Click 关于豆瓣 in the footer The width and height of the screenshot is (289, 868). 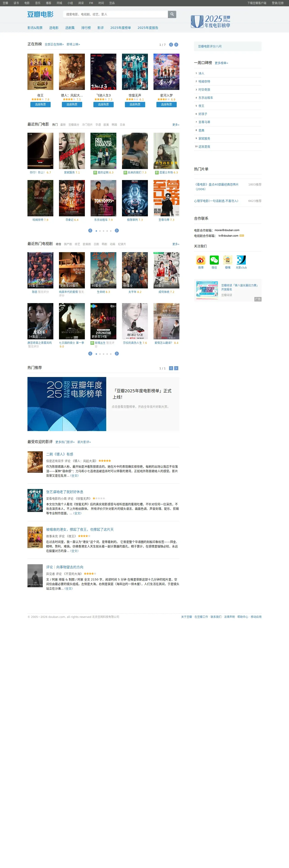point(186,617)
